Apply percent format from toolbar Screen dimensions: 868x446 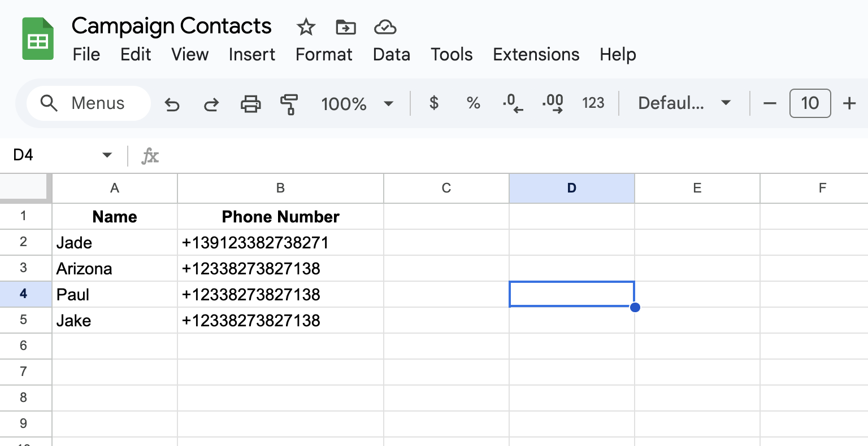pyautogui.click(x=473, y=103)
